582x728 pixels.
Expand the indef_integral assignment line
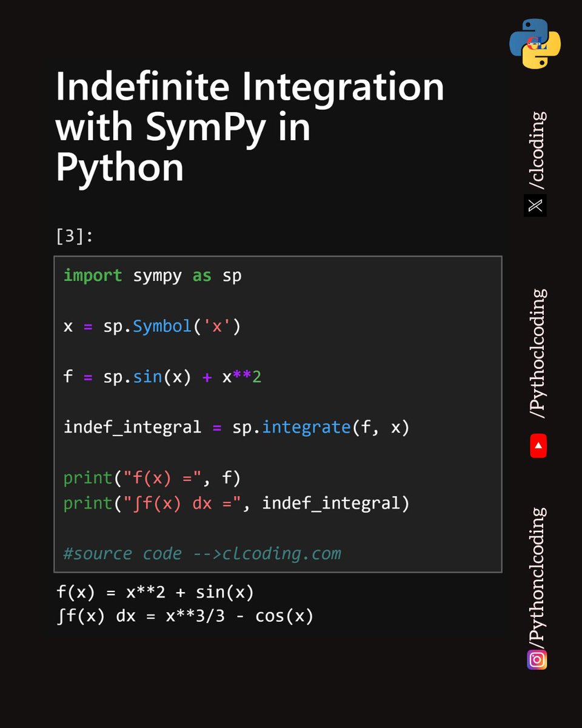click(x=182, y=427)
